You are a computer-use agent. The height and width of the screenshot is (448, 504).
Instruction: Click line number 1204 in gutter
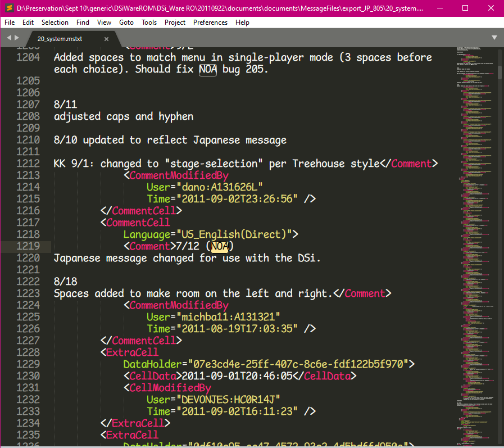point(28,57)
